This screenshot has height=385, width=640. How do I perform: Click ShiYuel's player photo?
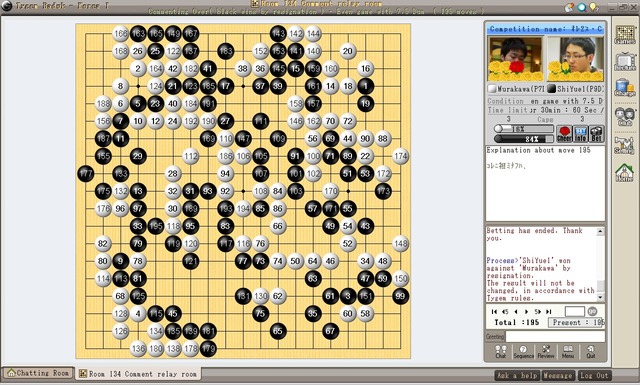pyautogui.click(x=575, y=59)
